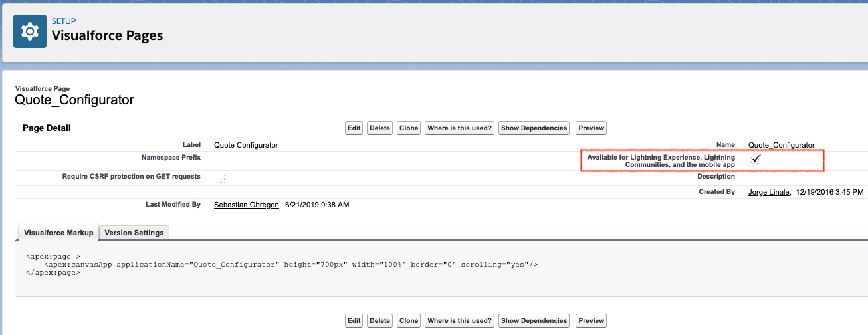Click the bottom Clone button
The image size is (868, 335).
tap(409, 320)
